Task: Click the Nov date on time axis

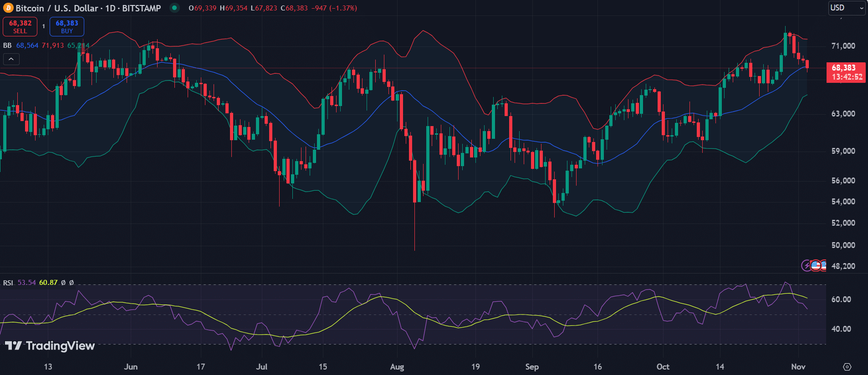Action: (798, 367)
